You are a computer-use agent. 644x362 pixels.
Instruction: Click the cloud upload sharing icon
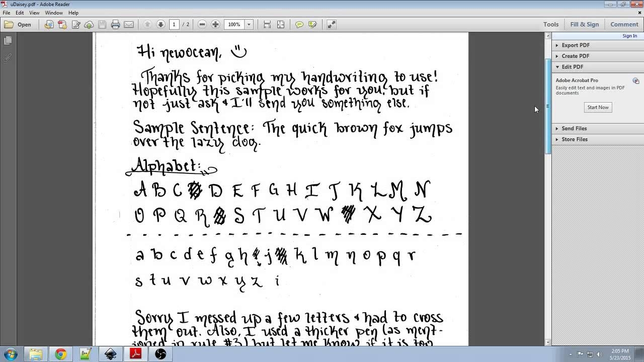(x=88, y=24)
